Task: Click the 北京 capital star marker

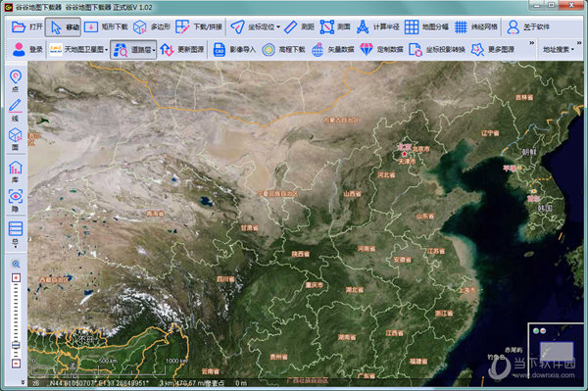Action: (x=404, y=154)
